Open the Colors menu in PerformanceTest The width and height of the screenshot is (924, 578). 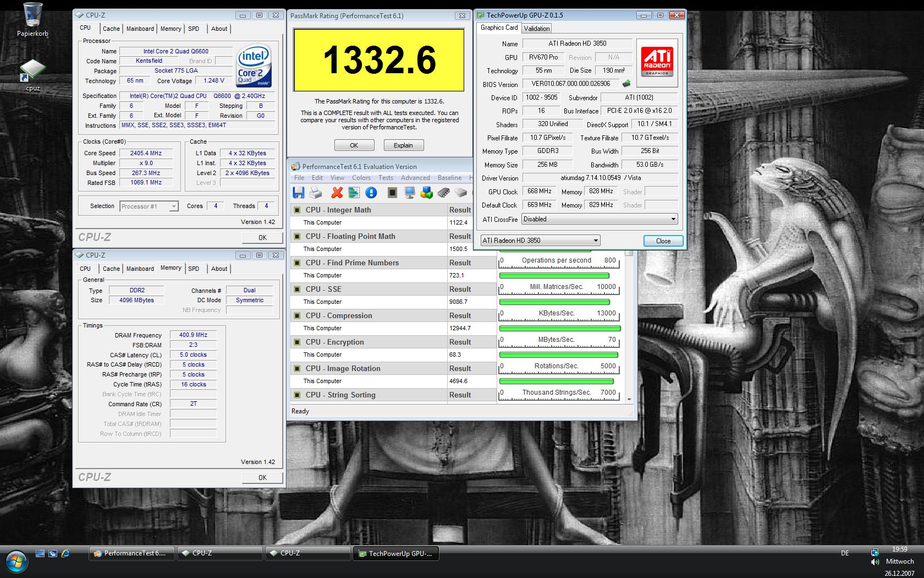361,178
